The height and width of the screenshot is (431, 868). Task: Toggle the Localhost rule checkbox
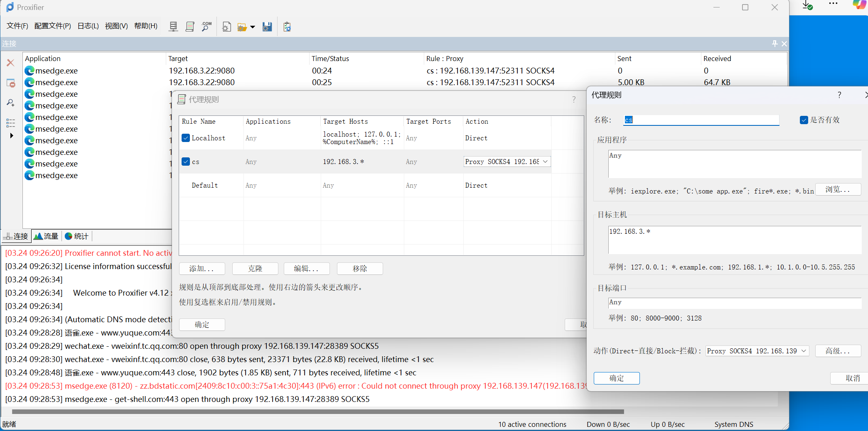tap(186, 138)
